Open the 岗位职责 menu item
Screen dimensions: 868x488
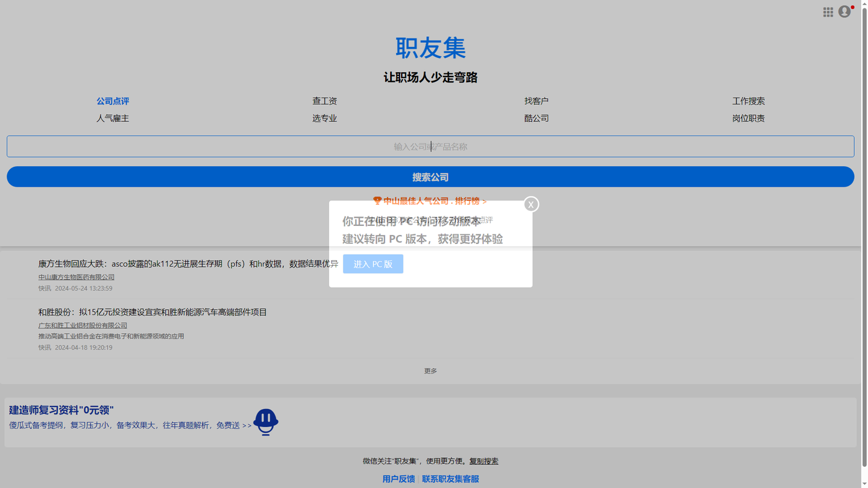[748, 119]
